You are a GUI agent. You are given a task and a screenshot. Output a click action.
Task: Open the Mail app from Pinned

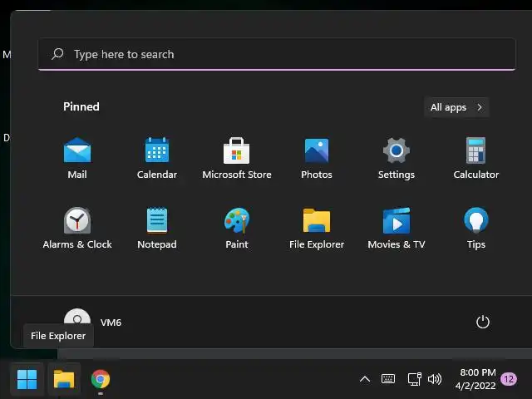(77, 158)
